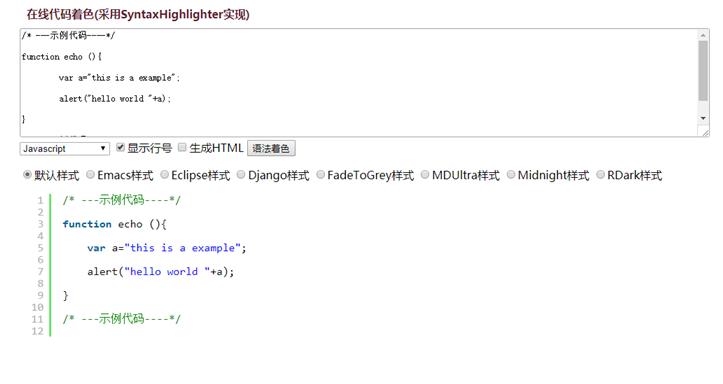This screenshot has width=723, height=384.
Task: Choose the Emacs样式 radio option
Action: (90, 175)
